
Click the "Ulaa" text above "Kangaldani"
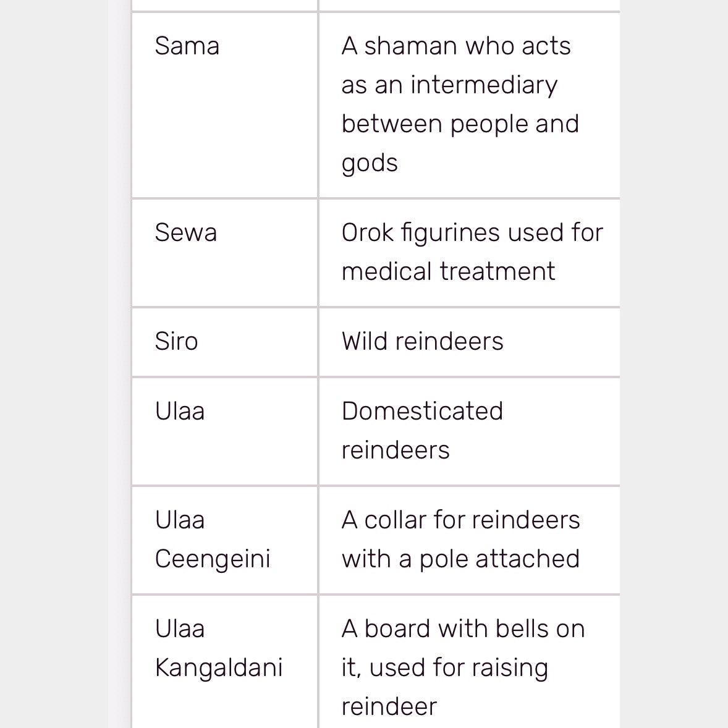pyautogui.click(x=179, y=629)
